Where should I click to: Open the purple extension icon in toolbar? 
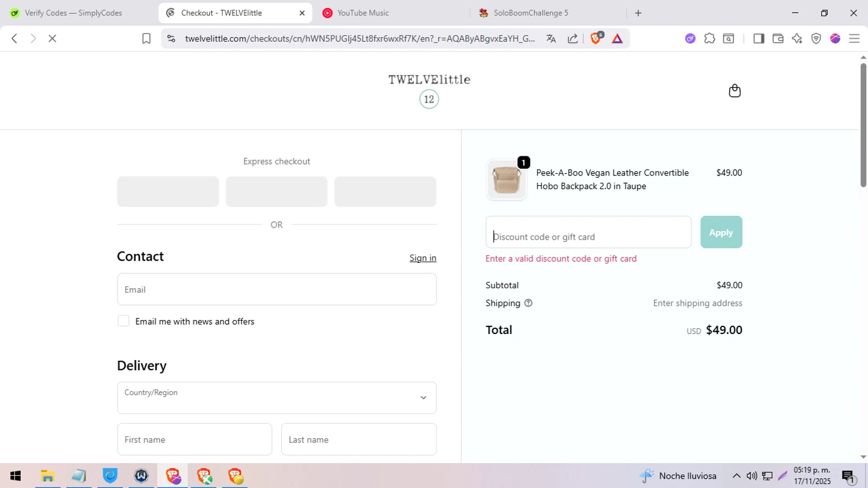click(x=690, y=38)
